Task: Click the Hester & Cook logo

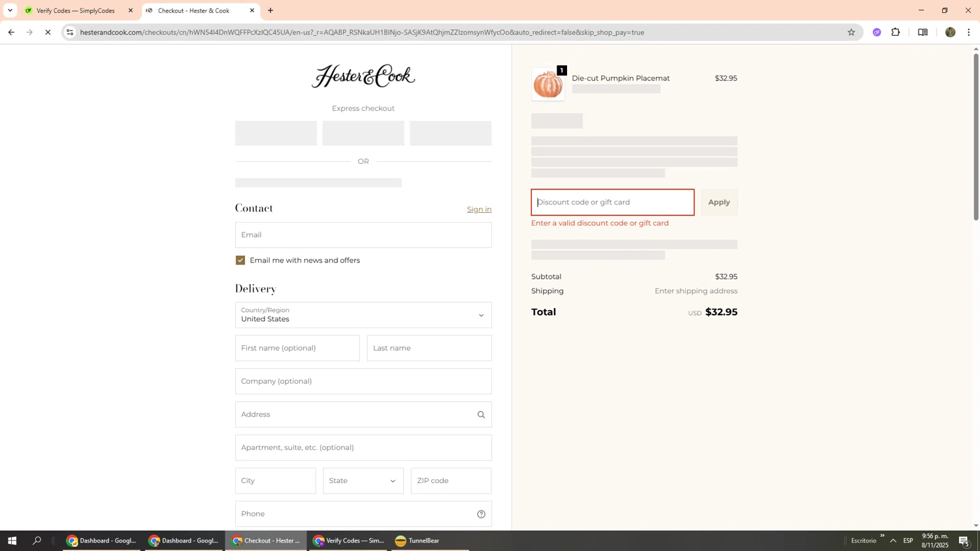Action: pos(363,76)
